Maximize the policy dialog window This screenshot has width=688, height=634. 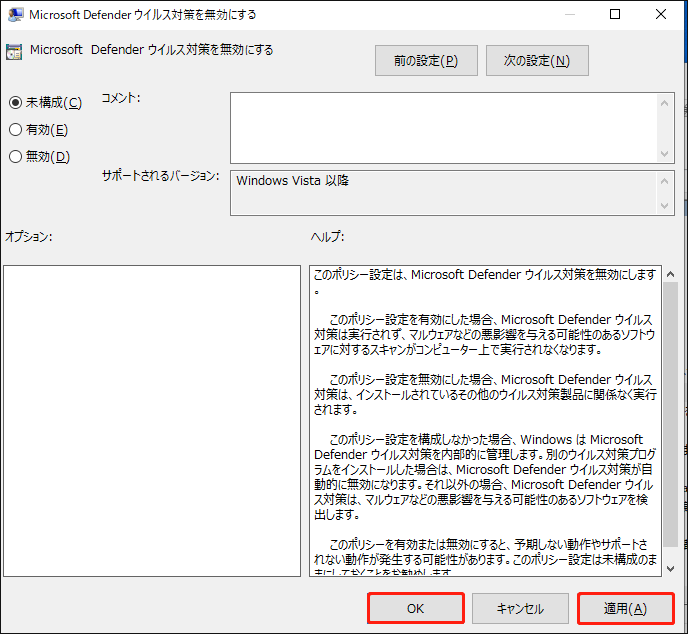(615, 14)
